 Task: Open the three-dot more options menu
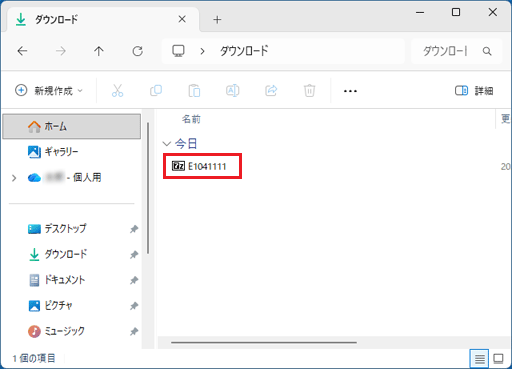350,91
